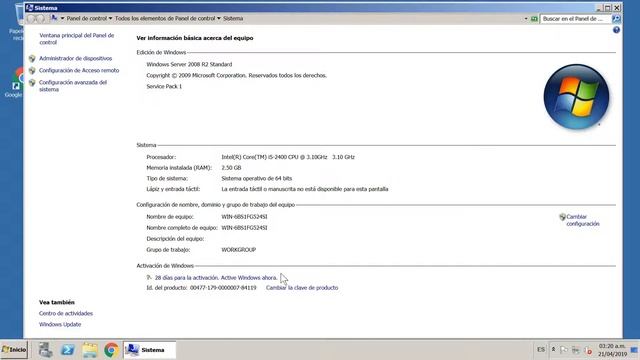
Task: Click the back navigation arrow
Action: pyautogui.click(x=31, y=18)
